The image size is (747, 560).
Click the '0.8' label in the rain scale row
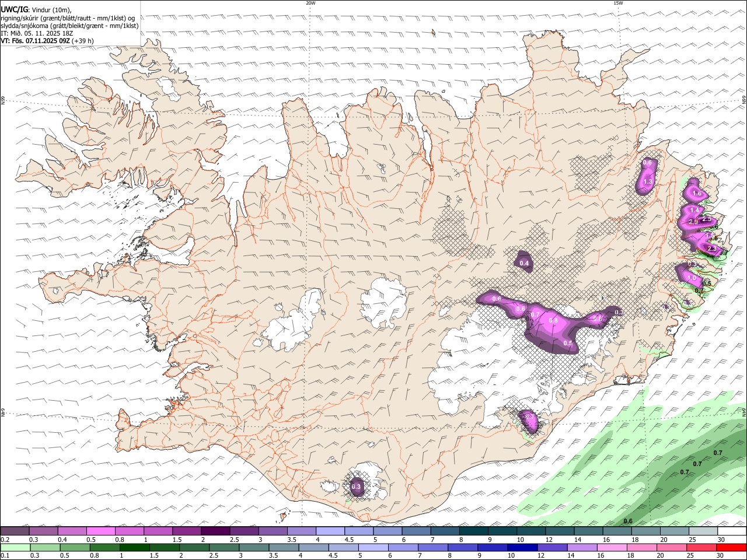tap(94, 556)
